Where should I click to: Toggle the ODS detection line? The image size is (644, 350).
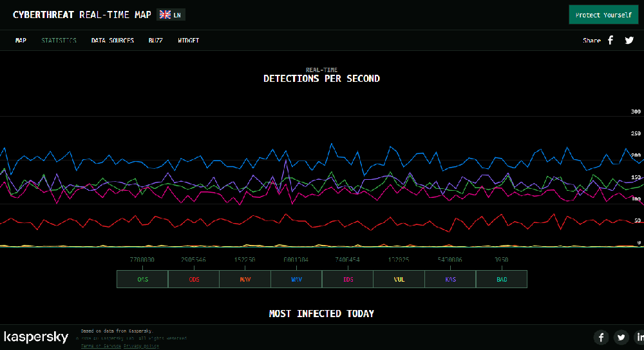pos(194,279)
